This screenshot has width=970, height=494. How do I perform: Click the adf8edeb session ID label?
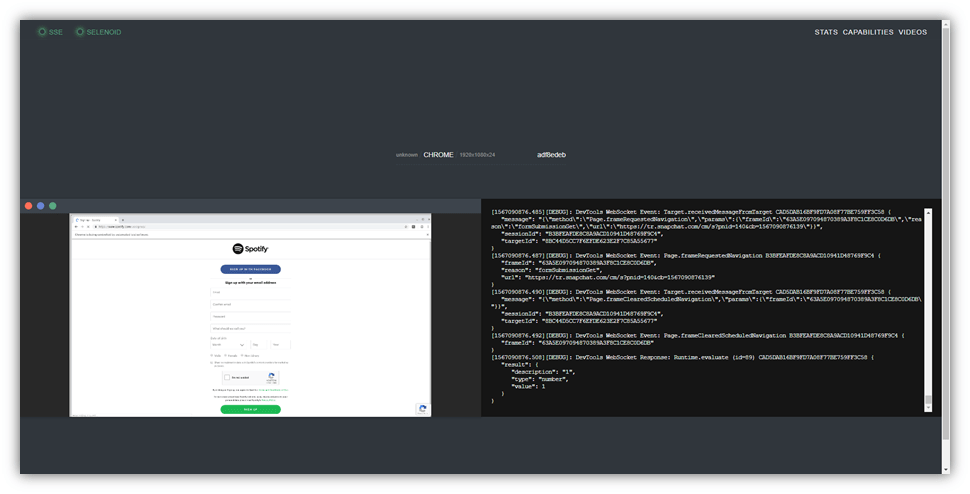coord(551,155)
